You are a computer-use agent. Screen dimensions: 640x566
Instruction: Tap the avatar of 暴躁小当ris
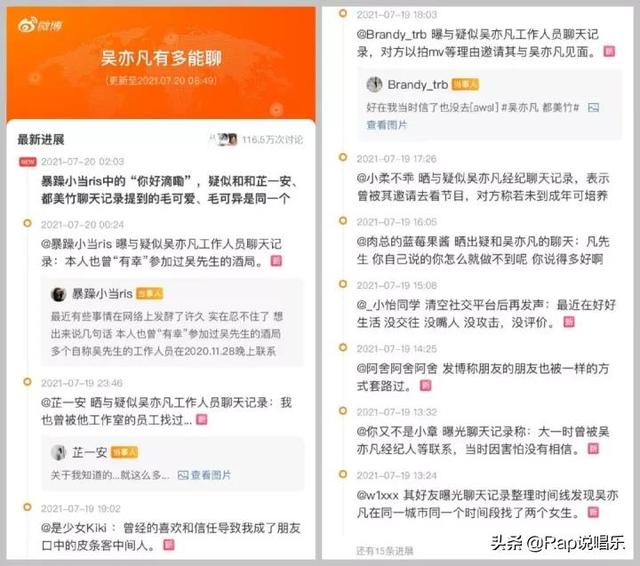pos(58,294)
